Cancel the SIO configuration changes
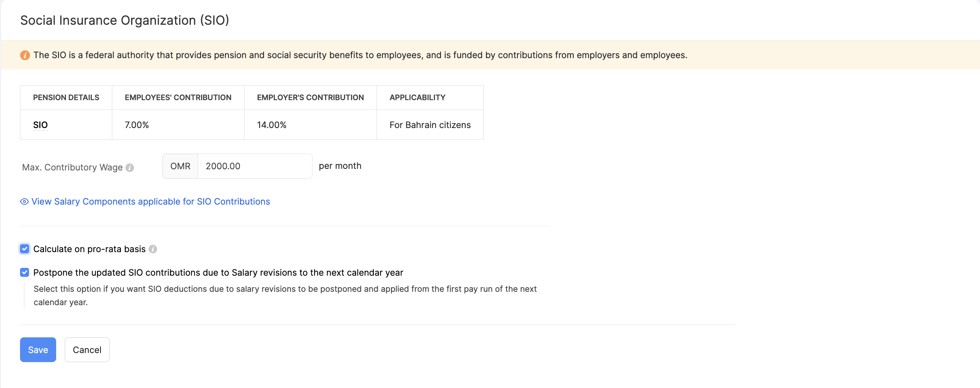Screen dimensions: 980x388 tap(87, 350)
